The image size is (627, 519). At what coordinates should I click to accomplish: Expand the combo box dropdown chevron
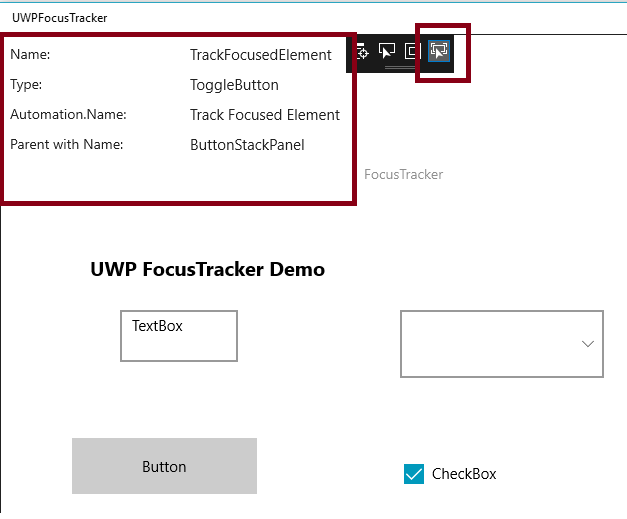(588, 344)
